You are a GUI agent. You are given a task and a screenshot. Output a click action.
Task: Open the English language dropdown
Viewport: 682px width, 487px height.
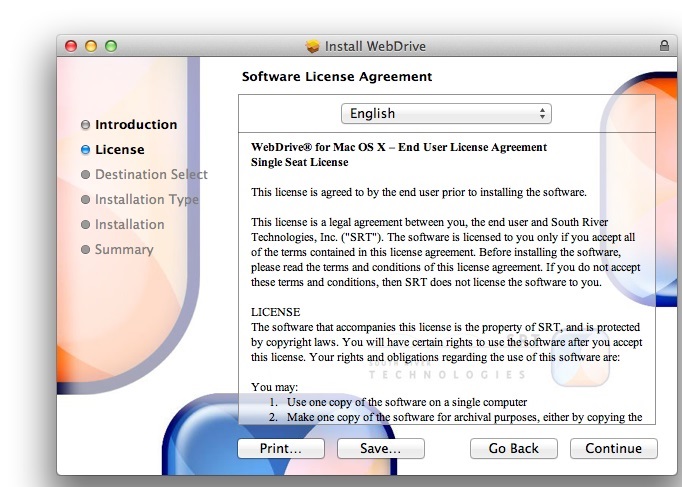click(446, 113)
